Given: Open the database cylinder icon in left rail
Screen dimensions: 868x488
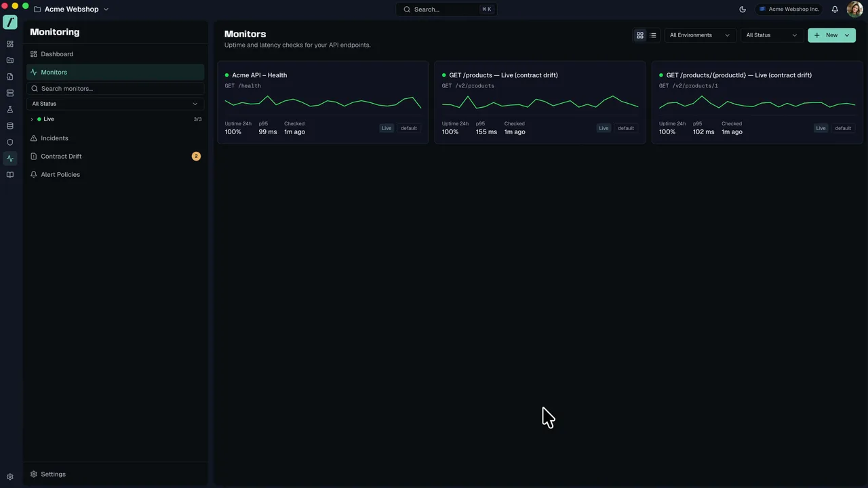Looking at the screenshot, I should click(10, 125).
